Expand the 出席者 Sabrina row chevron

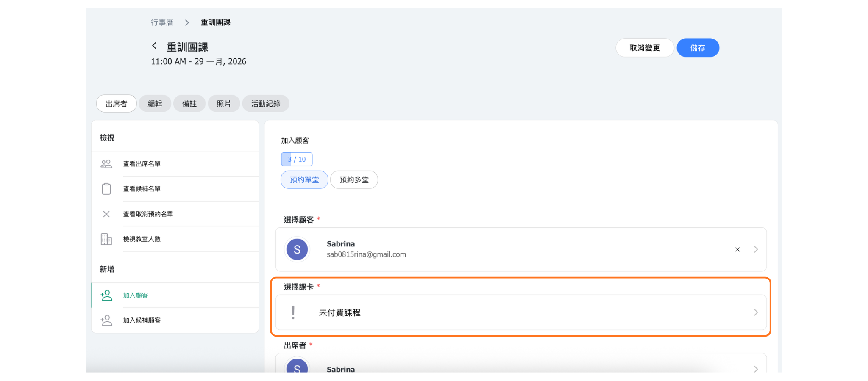(756, 369)
